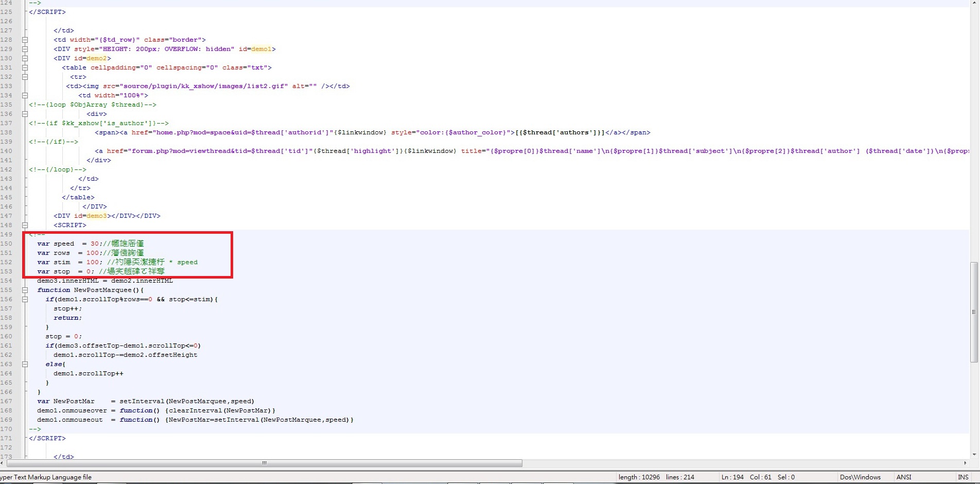
Task: Click the img src list2.gif line
Action: (x=208, y=86)
